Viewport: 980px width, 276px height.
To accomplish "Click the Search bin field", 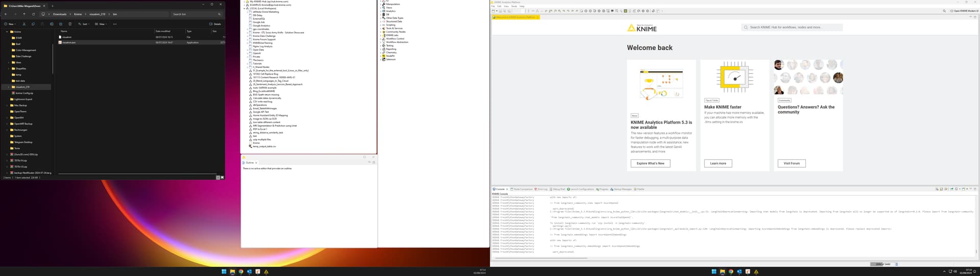I will click(197, 14).
